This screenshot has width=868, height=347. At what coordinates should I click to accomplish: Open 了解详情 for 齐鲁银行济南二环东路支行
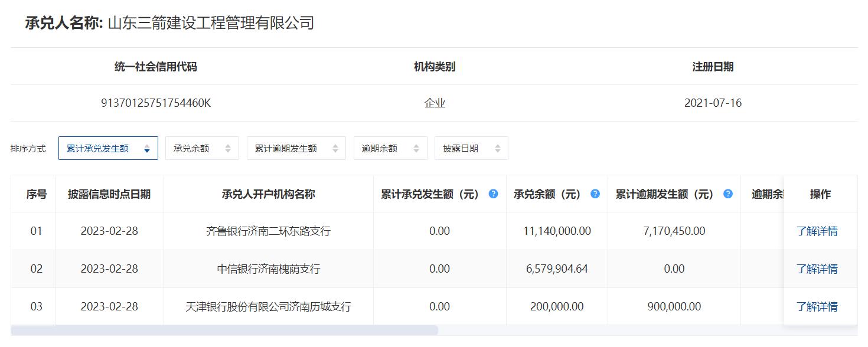[x=817, y=231]
